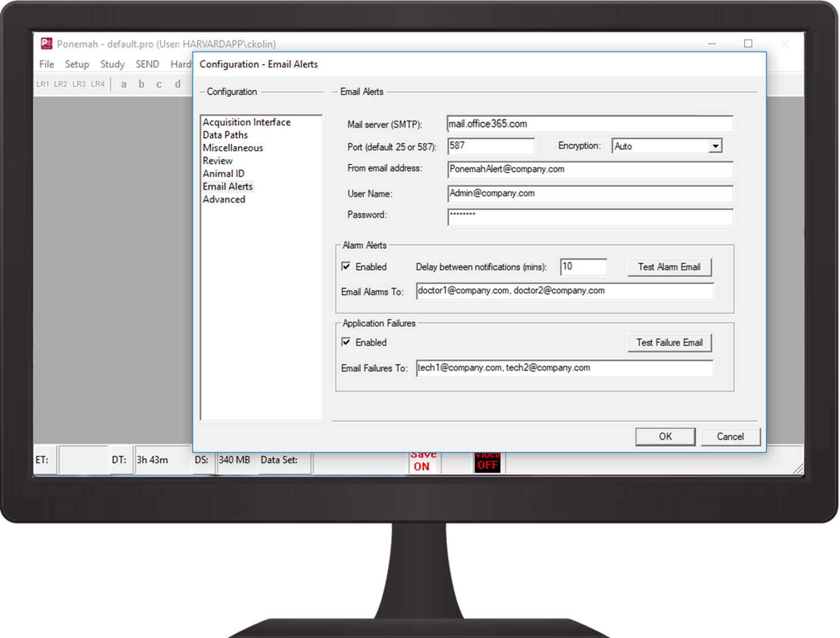Click the User Name field
Viewport: 840px width, 638px height.
[x=590, y=194]
